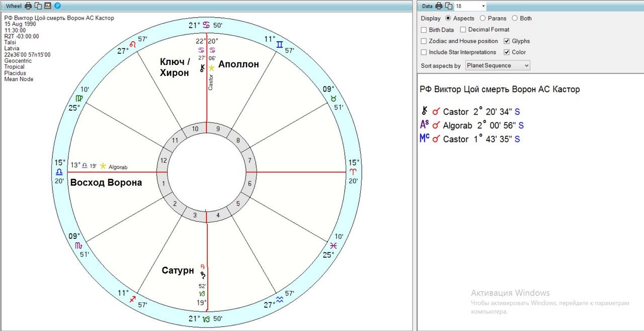Select the Both display option
This screenshot has width=644, height=331.
pyautogui.click(x=515, y=18)
